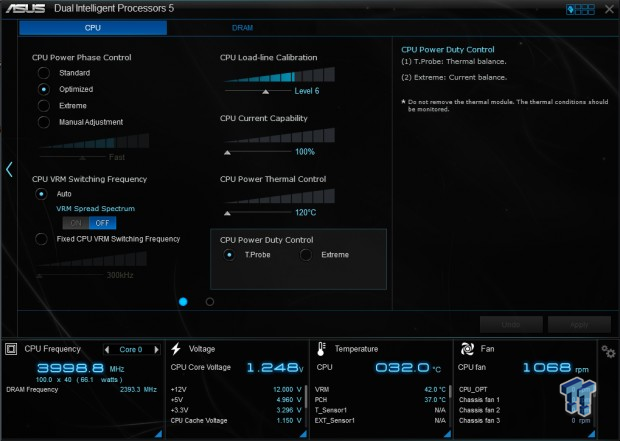The image size is (620, 441).
Task: Click the CPU Power Duty Control help heading
Action: point(448,49)
